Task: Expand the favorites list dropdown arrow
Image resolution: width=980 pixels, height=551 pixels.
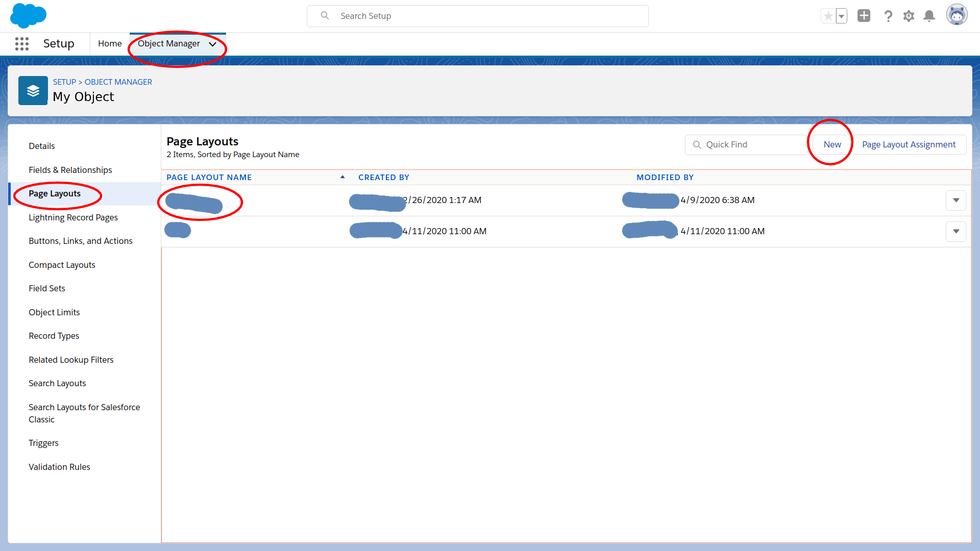Action: pyautogui.click(x=841, y=16)
